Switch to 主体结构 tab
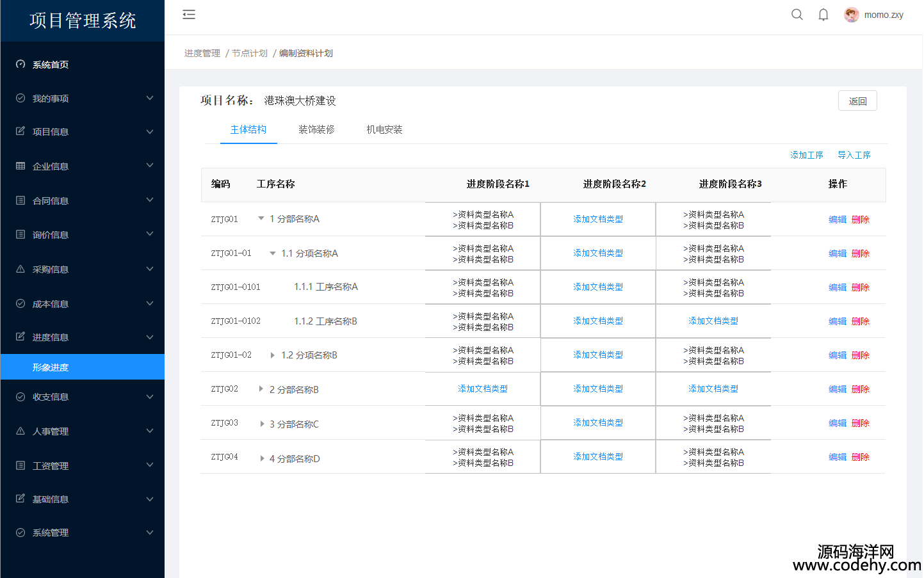 (248, 129)
